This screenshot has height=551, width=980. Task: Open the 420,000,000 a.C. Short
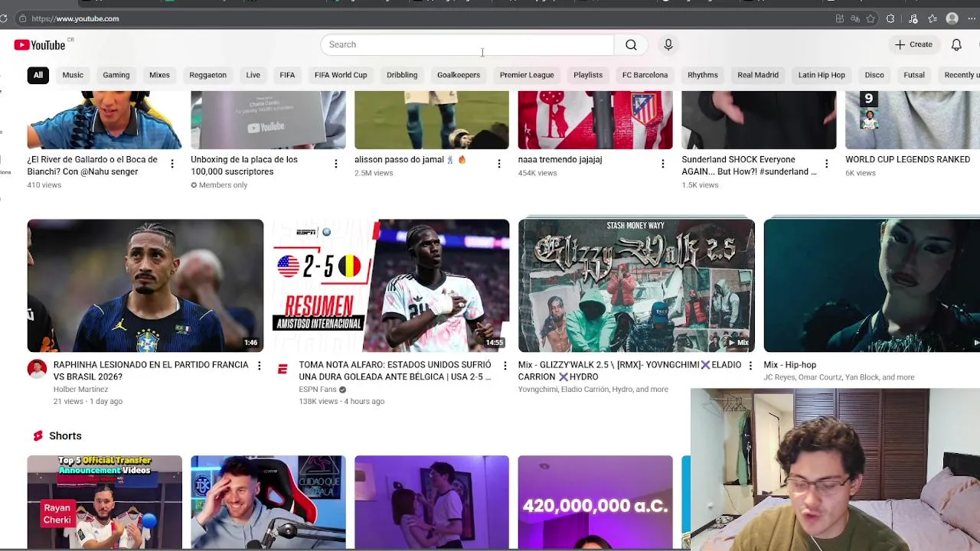pyautogui.click(x=596, y=503)
